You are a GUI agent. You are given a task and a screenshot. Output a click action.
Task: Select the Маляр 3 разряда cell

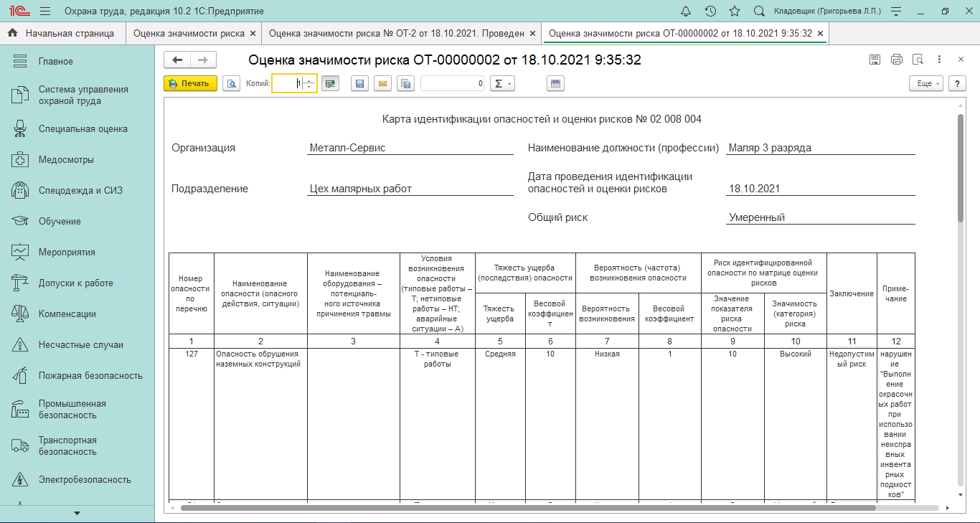(x=821, y=148)
